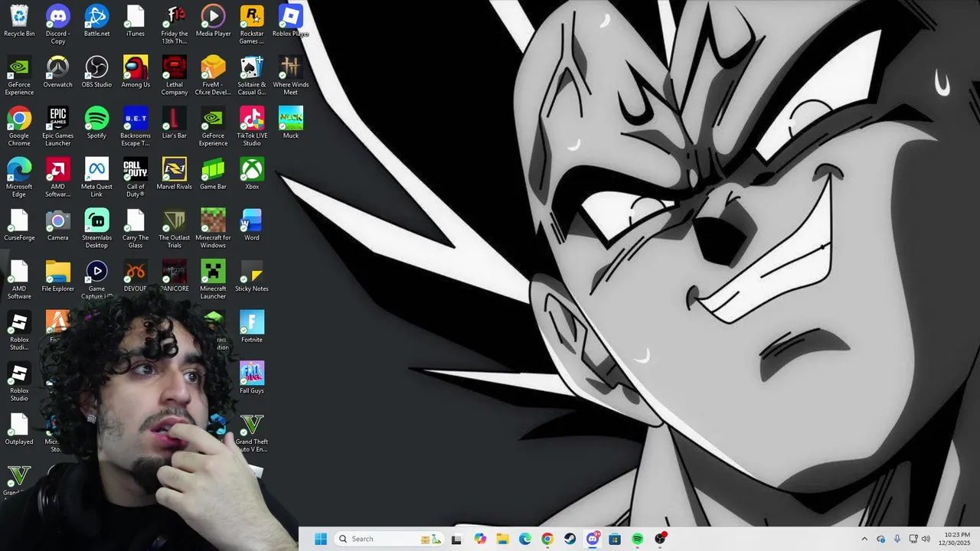
Task: Open Task View from the taskbar
Action: click(x=456, y=539)
